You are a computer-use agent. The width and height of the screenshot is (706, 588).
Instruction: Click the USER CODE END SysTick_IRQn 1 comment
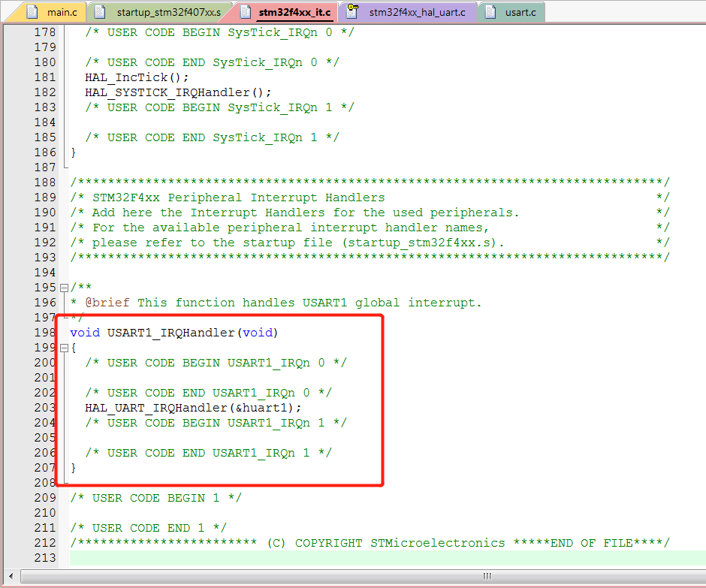point(212,137)
